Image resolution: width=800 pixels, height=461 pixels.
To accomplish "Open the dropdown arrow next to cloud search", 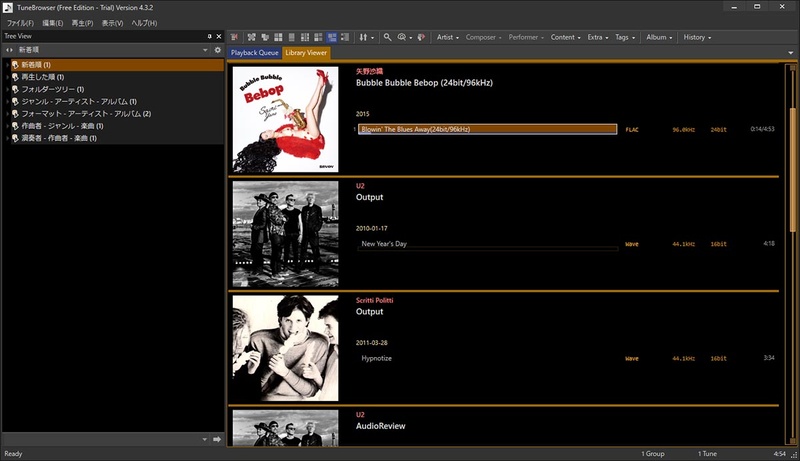I will [411, 38].
